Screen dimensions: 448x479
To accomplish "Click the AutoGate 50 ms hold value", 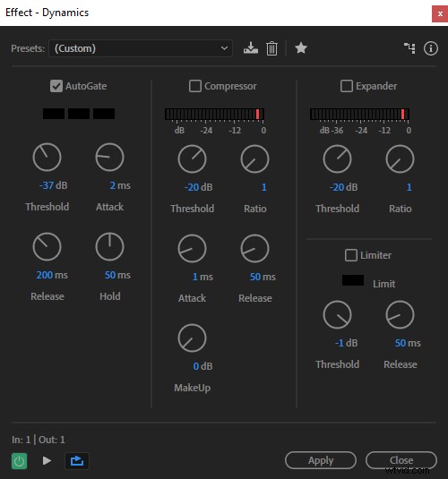I will (x=117, y=275).
